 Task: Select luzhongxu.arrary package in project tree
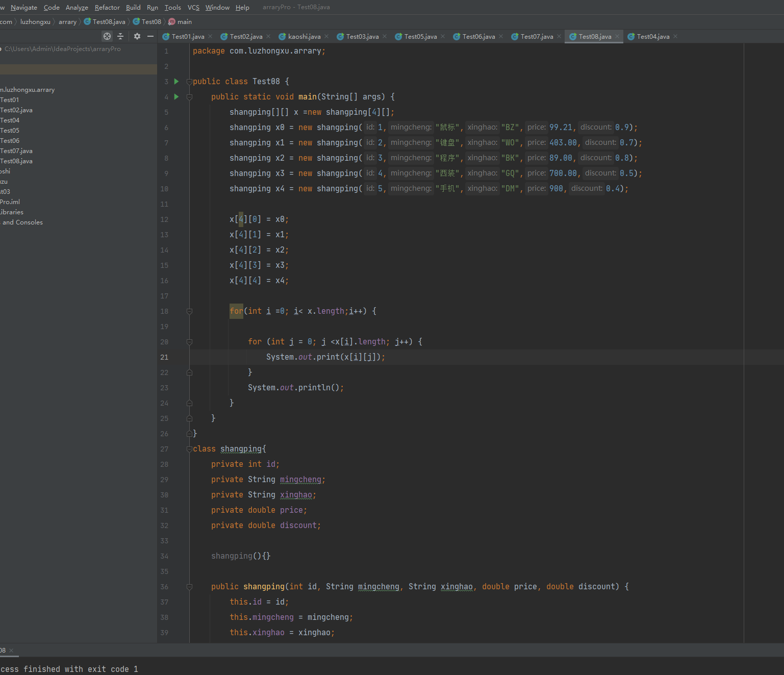pos(28,89)
